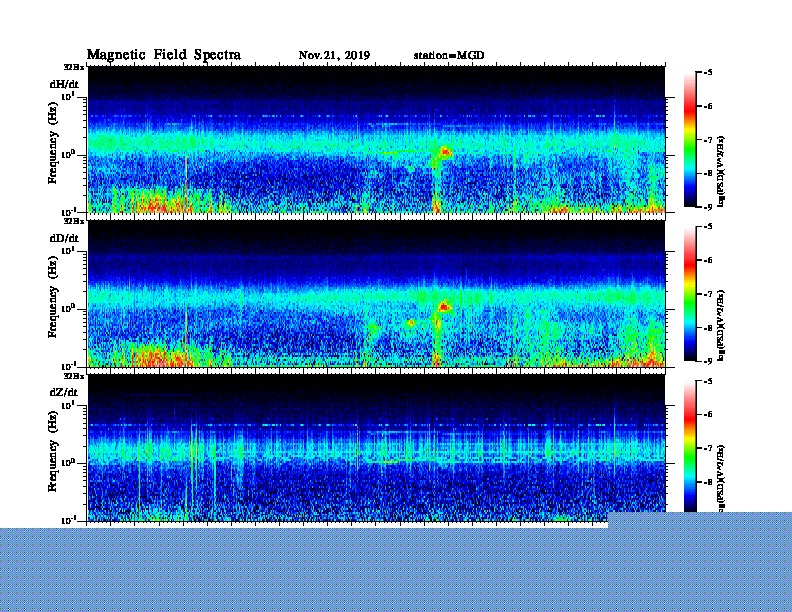The image size is (792, 612).
Task: Click the color scale bar beside dZ/dt
Action: 690,447
